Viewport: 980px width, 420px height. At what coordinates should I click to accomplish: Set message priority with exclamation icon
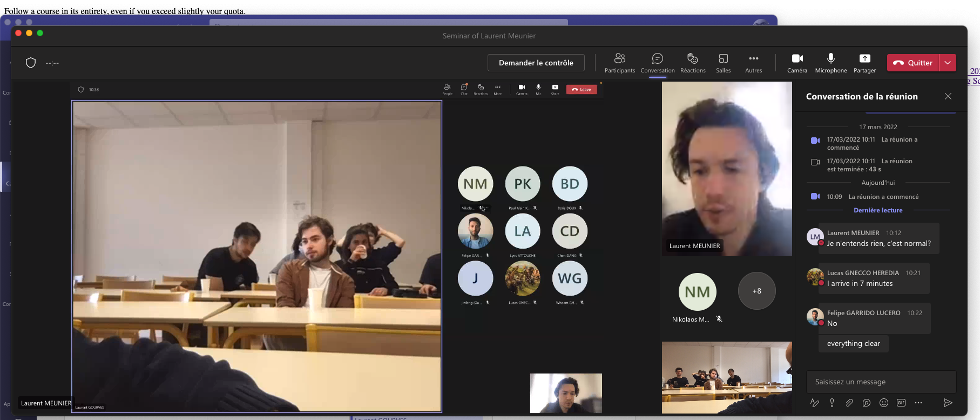[x=832, y=403]
